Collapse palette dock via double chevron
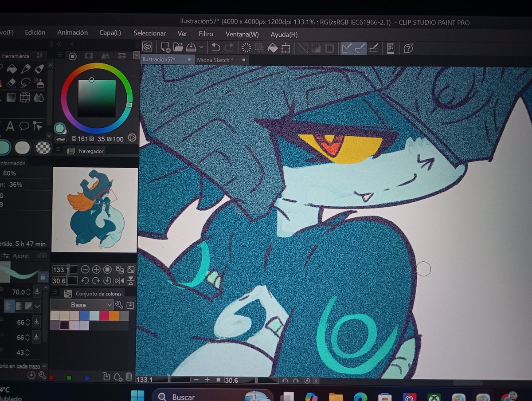This screenshot has height=401, width=532. (59, 44)
